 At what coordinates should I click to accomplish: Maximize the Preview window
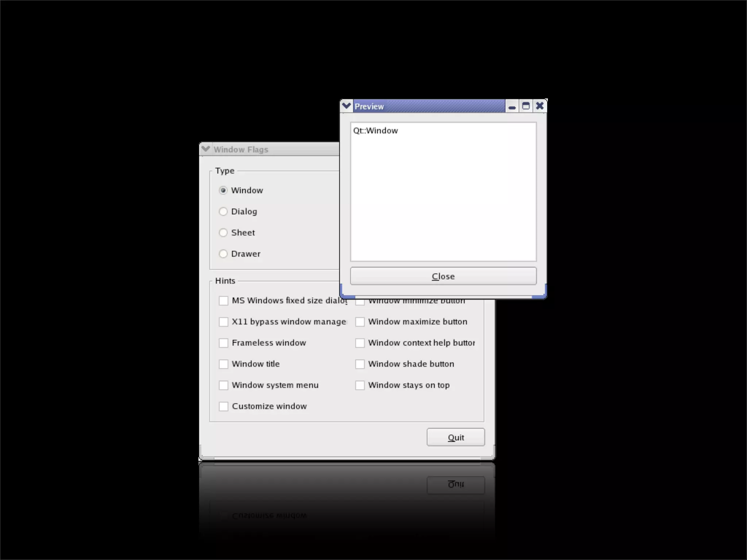click(526, 106)
